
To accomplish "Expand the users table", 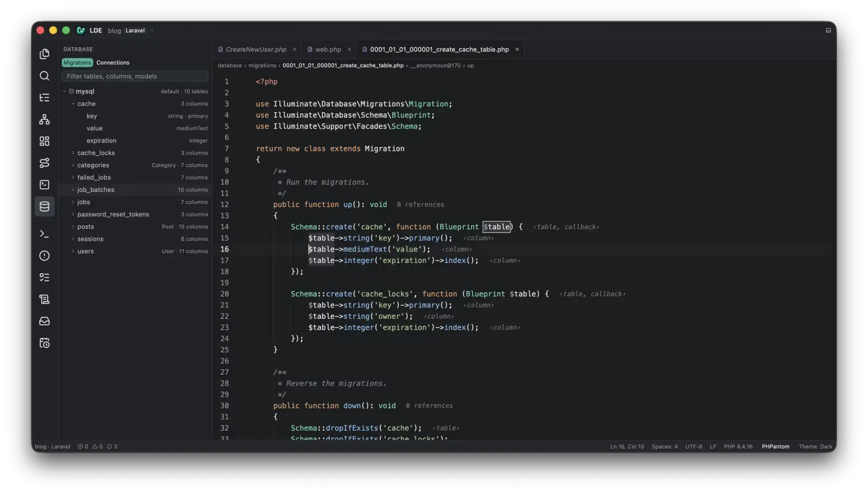I will (x=73, y=251).
